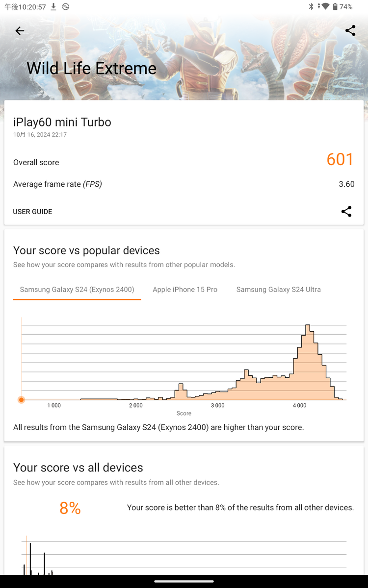This screenshot has width=368, height=588.
Task: Open the download notification icon
Action: pyautogui.click(x=53, y=7)
